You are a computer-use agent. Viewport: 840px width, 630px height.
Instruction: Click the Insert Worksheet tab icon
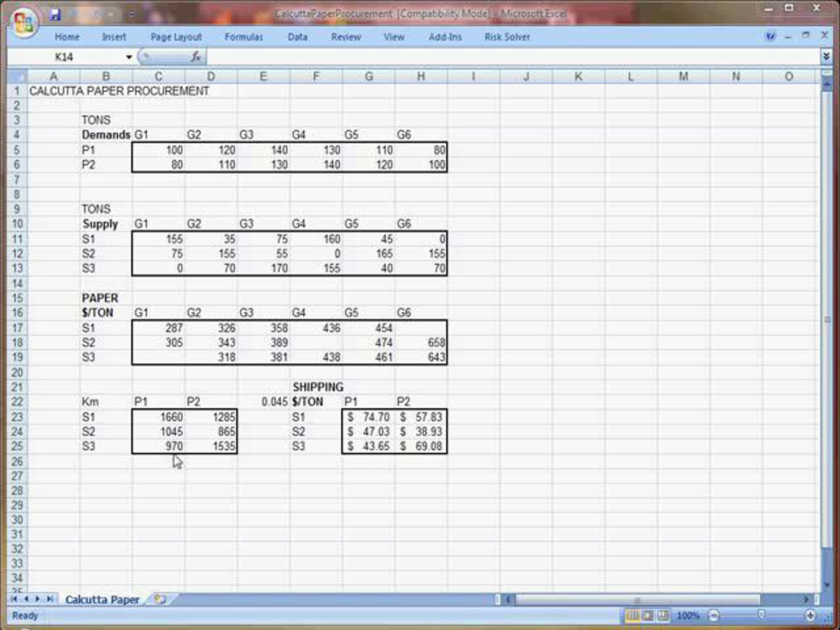[160, 600]
